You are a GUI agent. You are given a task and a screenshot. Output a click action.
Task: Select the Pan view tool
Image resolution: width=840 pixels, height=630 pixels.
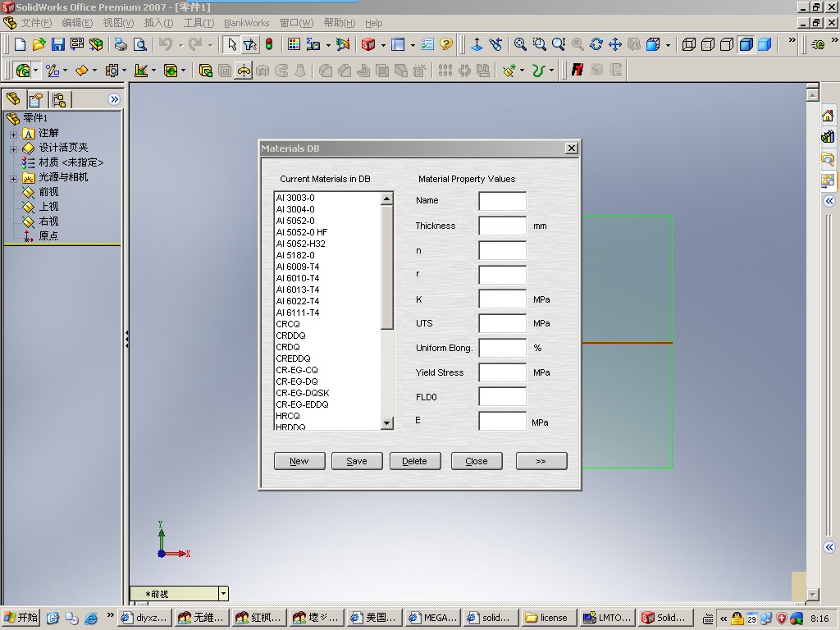point(615,44)
